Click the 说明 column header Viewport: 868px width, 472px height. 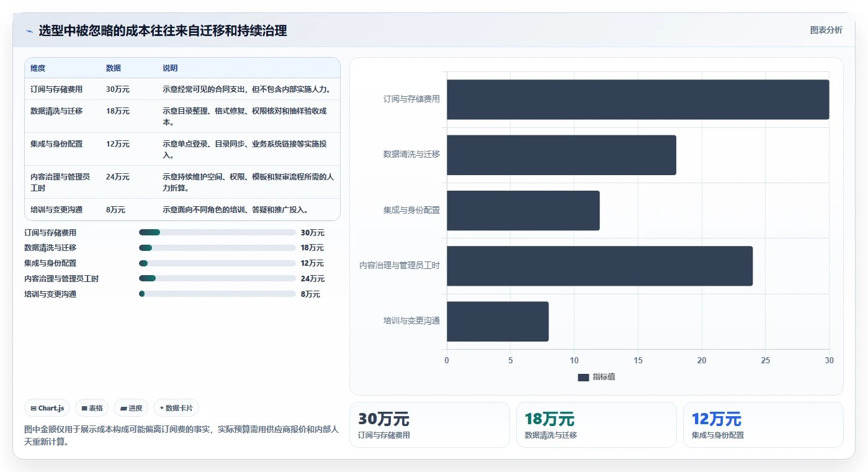tap(170, 68)
